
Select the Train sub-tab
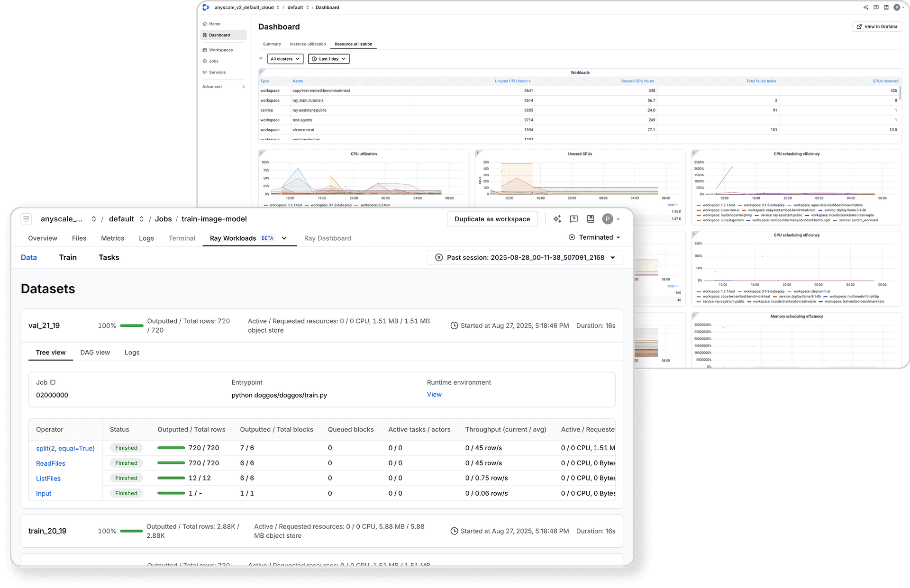click(x=68, y=257)
